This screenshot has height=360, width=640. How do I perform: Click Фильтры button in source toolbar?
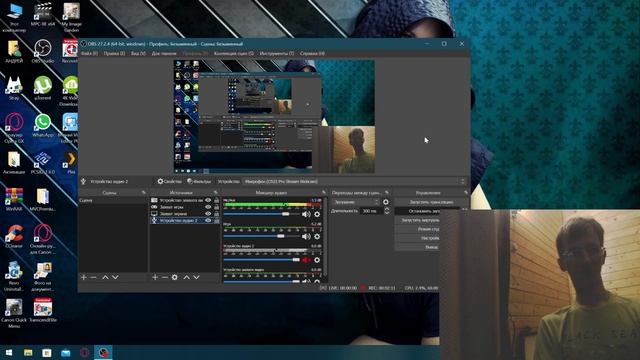tap(199, 182)
